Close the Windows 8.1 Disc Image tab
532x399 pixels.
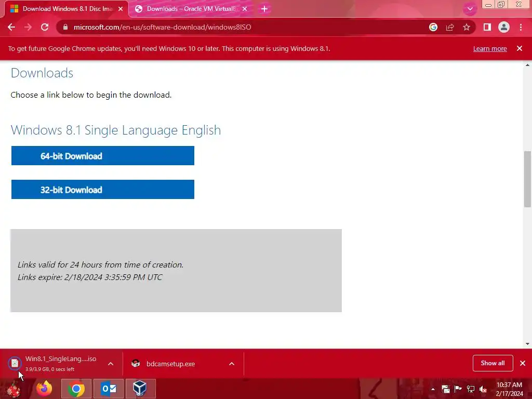point(121,9)
